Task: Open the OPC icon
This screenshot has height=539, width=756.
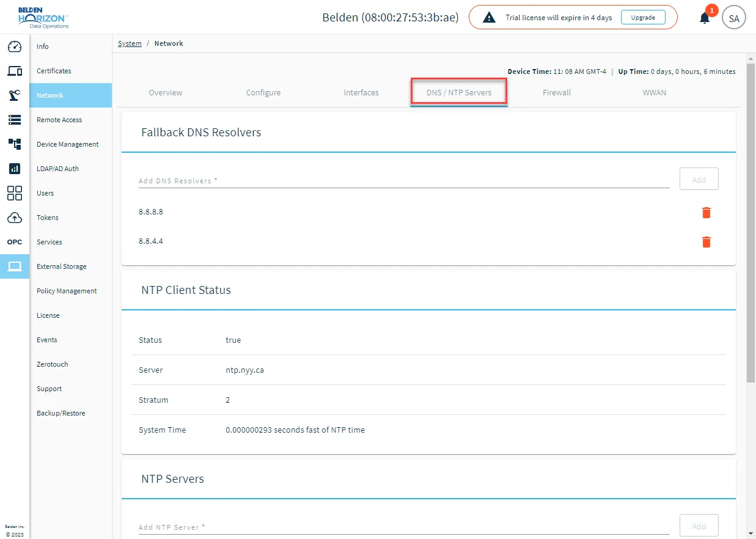Action: (15, 242)
